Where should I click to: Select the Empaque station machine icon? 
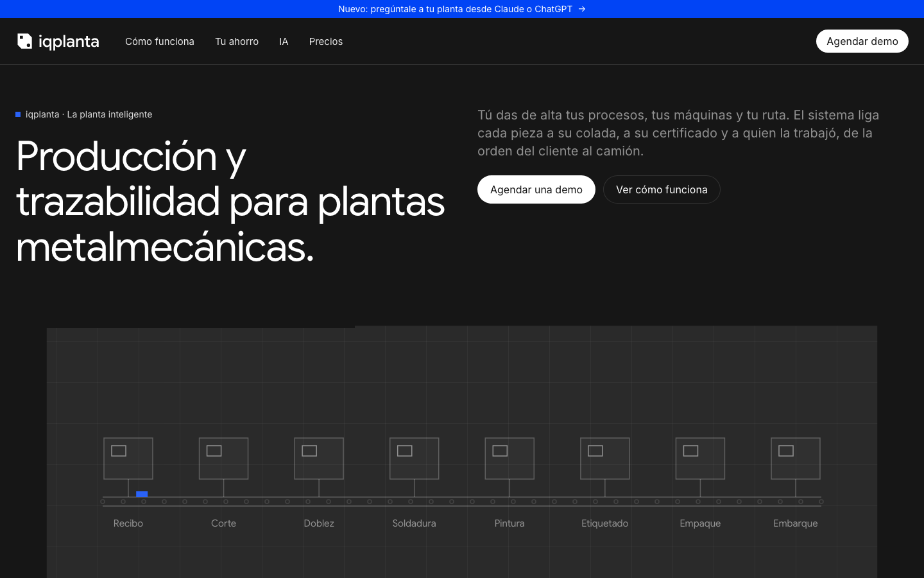click(x=700, y=459)
